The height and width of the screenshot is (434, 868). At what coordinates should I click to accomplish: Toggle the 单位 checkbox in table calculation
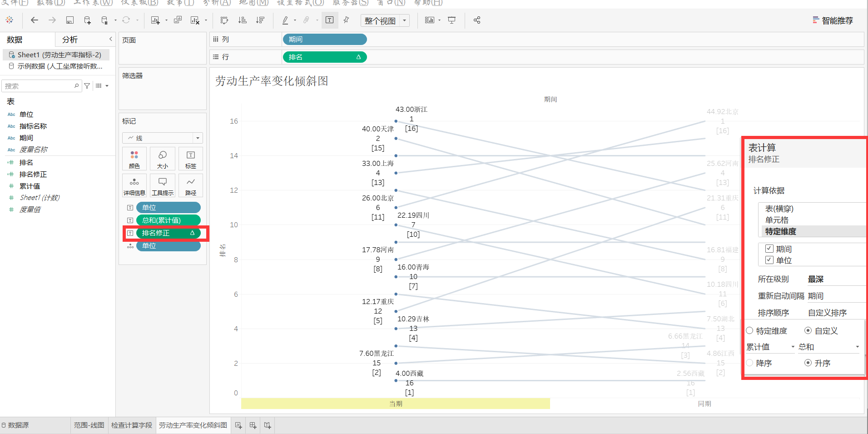pyautogui.click(x=769, y=260)
